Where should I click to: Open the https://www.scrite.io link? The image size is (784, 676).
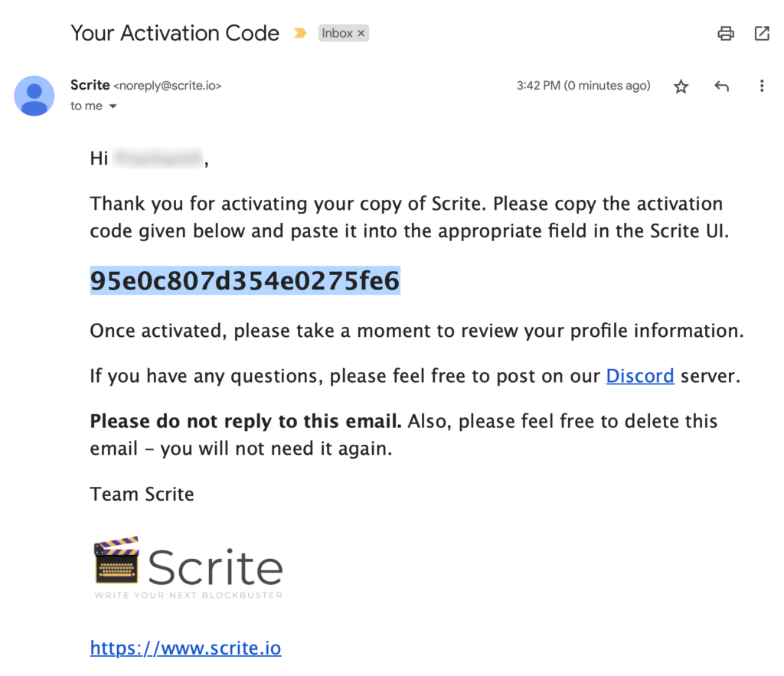point(185,648)
